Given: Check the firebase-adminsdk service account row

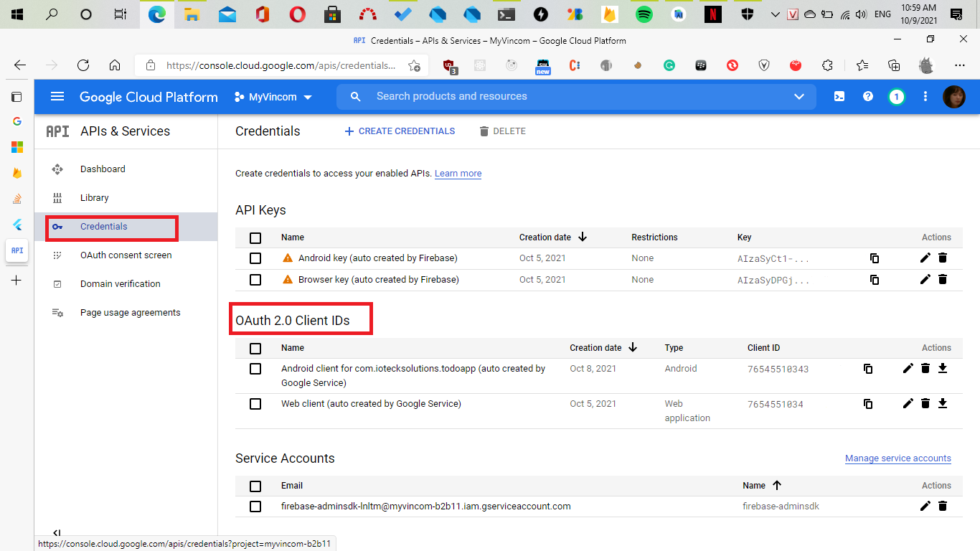Looking at the screenshot, I should coord(255,507).
